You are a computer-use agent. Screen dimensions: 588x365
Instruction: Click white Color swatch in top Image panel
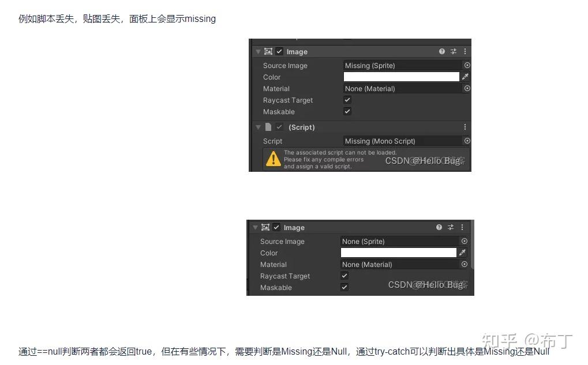pos(401,77)
